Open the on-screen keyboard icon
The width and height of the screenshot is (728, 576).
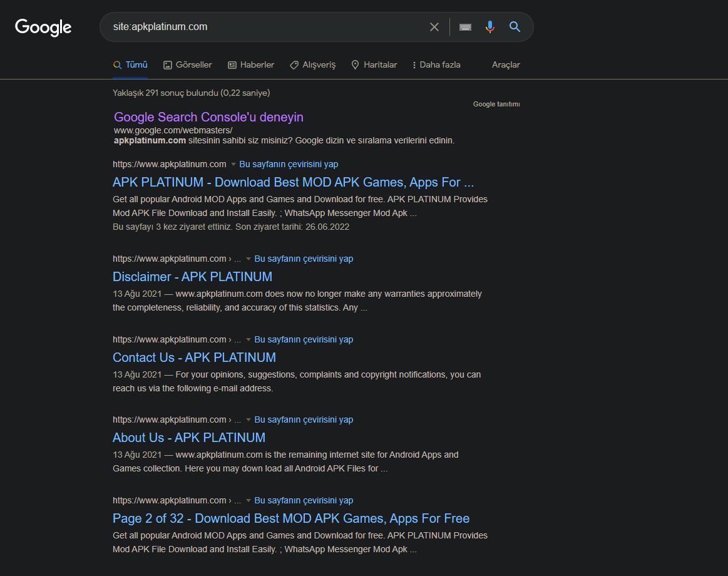(x=465, y=27)
